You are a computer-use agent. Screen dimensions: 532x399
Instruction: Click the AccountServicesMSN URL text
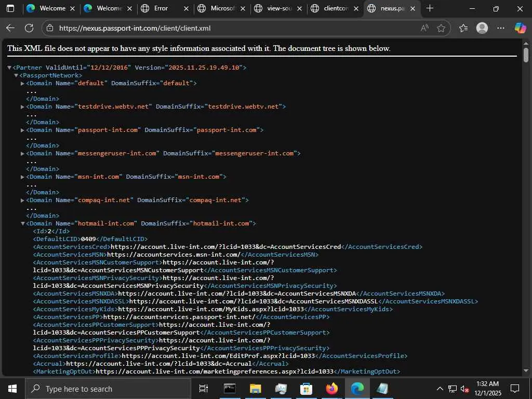(x=174, y=255)
